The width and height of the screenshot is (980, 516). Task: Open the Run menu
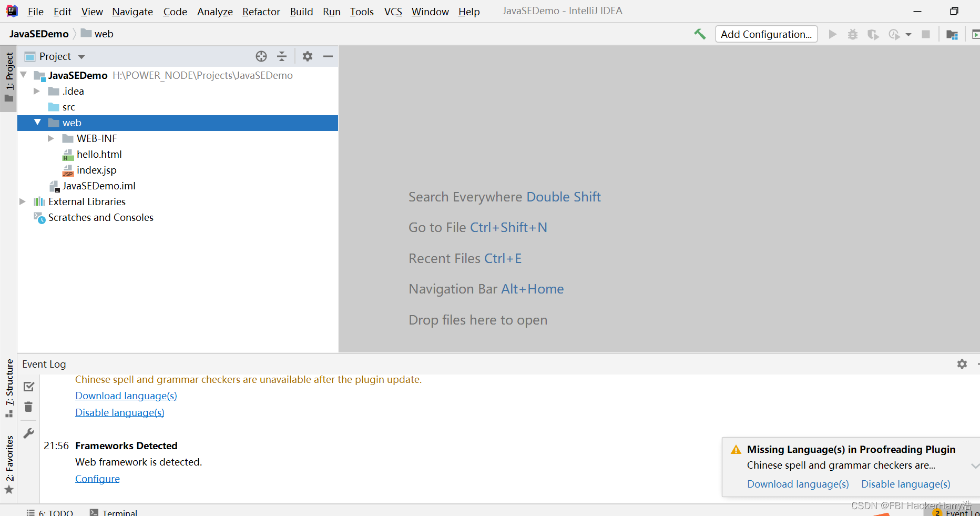(x=332, y=11)
